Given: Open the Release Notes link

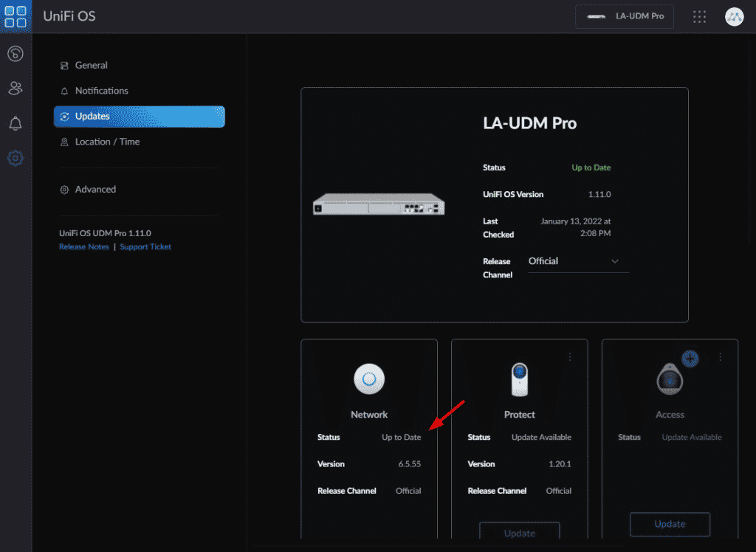Looking at the screenshot, I should (84, 246).
